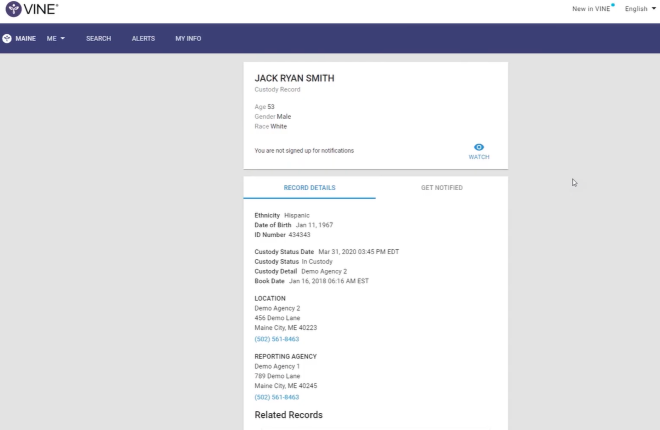The image size is (660, 430).
Task: Click the Related Records heading
Action: [288, 415]
